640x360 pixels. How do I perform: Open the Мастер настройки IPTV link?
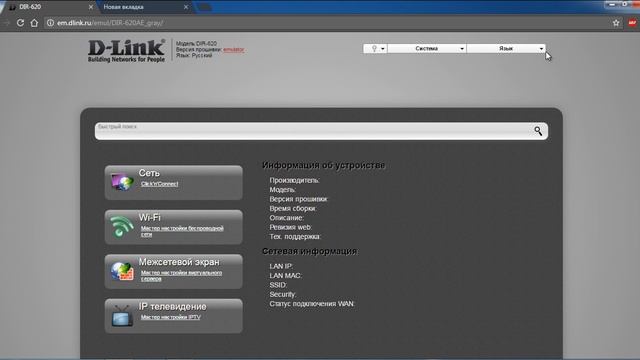click(171, 317)
